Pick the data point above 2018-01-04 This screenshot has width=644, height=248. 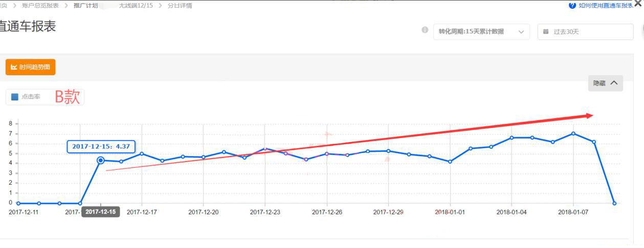point(512,138)
